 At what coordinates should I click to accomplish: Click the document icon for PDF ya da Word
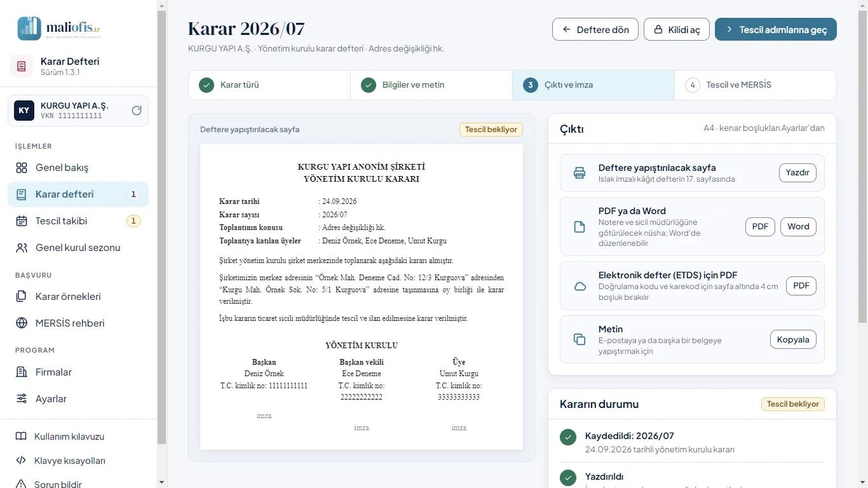(580, 227)
